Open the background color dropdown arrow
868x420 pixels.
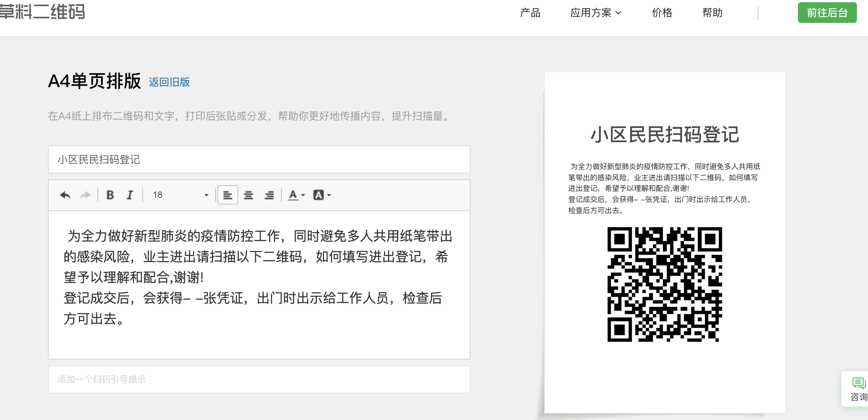tap(329, 195)
